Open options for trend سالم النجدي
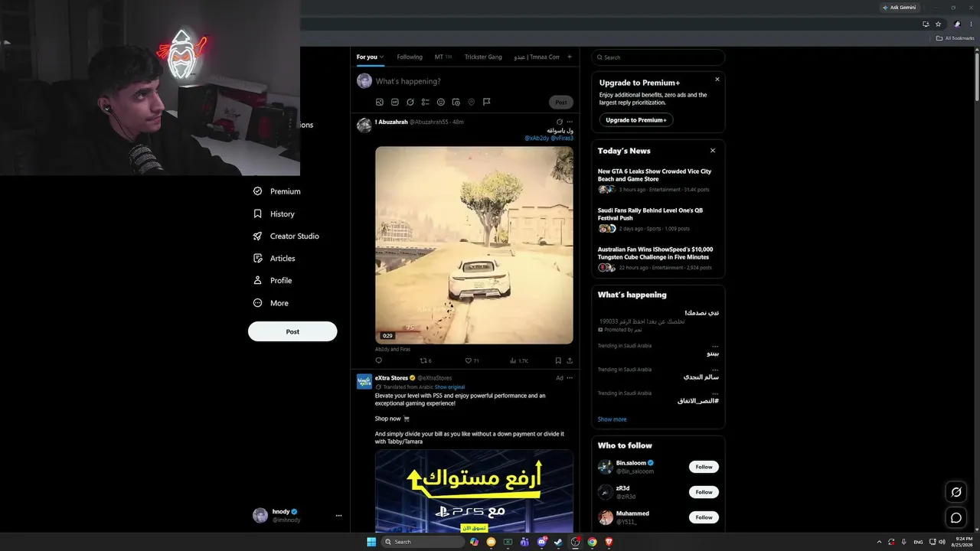The width and height of the screenshot is (980, 551). (715, 370)
